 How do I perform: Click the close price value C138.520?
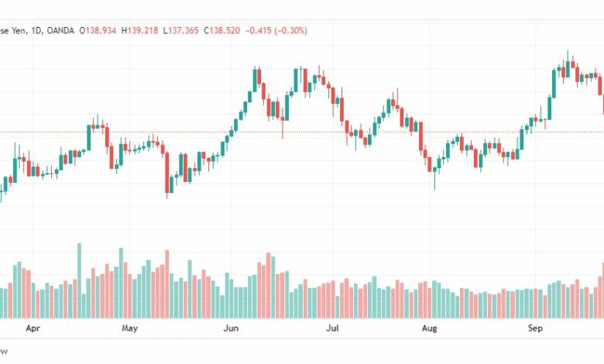click(222, 30)
